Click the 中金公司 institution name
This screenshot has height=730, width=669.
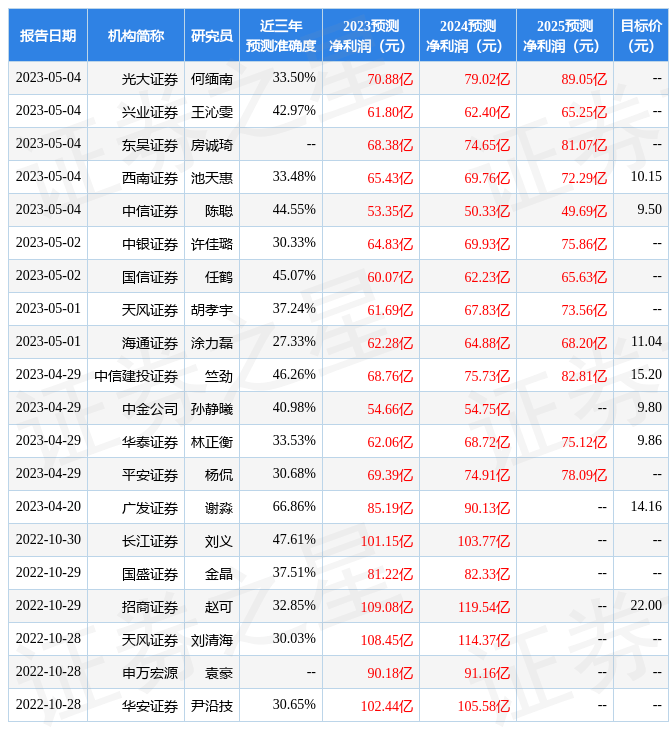(150, 408)
